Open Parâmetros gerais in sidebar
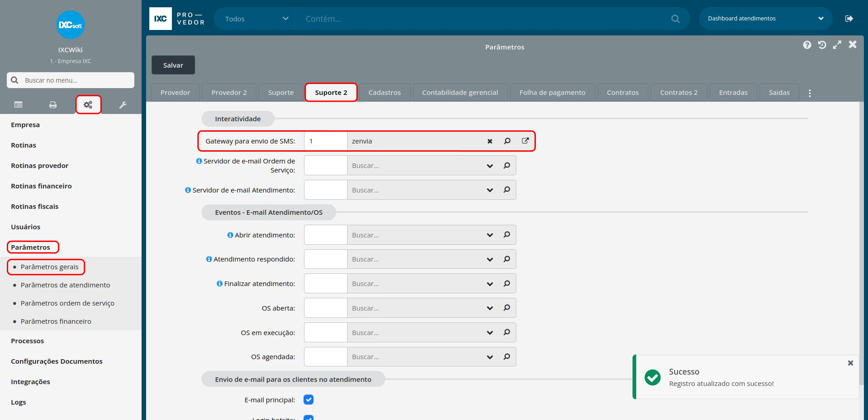 tap(49, 267)
